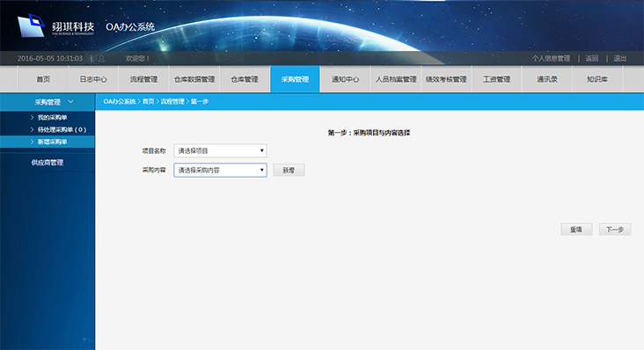This screenshot has width=644, height=350.
Task: Click 流程管理 in breadcrumb
Action: coord(172,101)
